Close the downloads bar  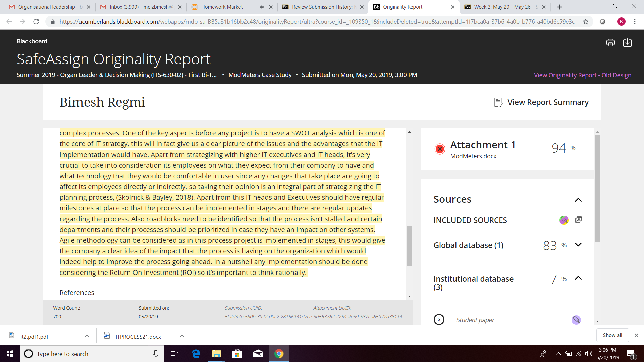(x=636, y=335)
